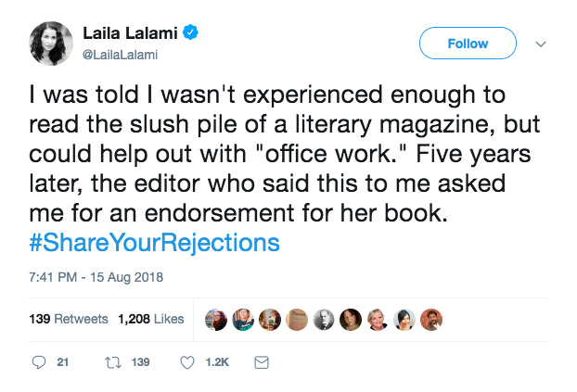The image size is (577, 392).
Task: Click the blue verified badge
Action: pos(191,35)
